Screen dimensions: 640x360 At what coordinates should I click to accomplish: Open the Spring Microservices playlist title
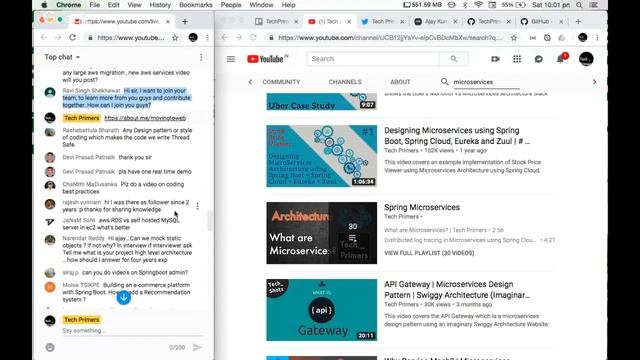(x=422, y=207)
